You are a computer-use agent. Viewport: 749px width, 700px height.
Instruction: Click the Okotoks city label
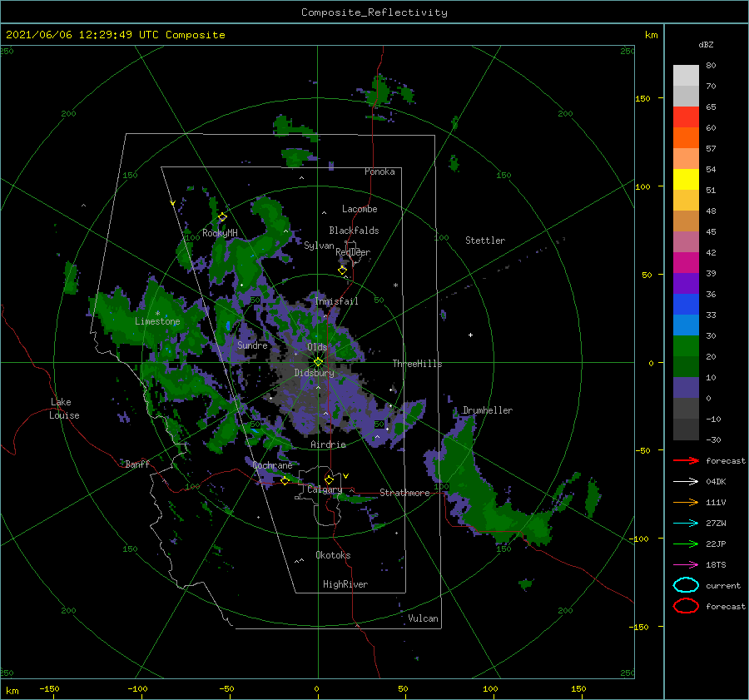click(x=334, y=555)
